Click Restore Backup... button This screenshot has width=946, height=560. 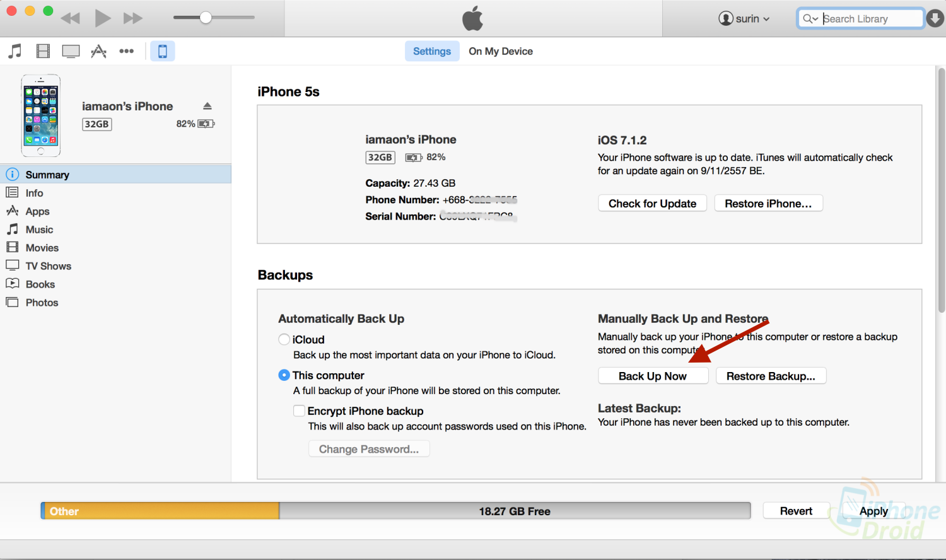click(x=771, y=376)
